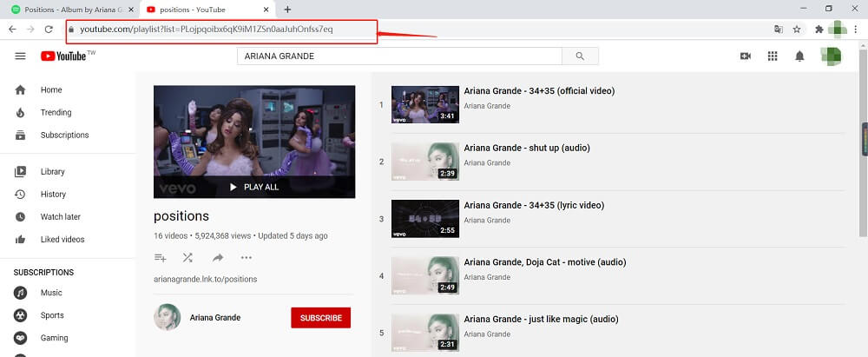Open title 'Ariana Grande - 34+35 (official video)'
868x357 pixels.
click(x=539, y=91)
